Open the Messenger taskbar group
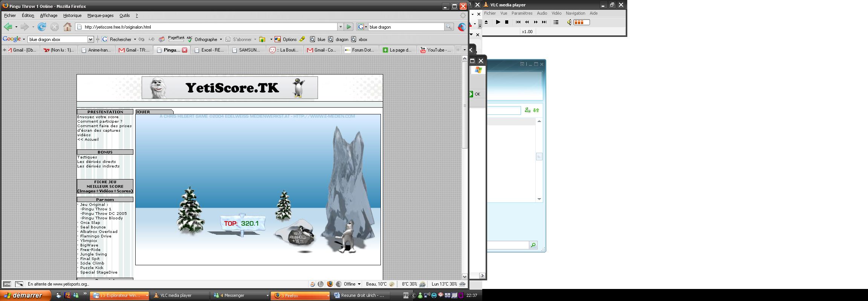The width and height of the screenshot is (868, 301). (x=240, y=295)
